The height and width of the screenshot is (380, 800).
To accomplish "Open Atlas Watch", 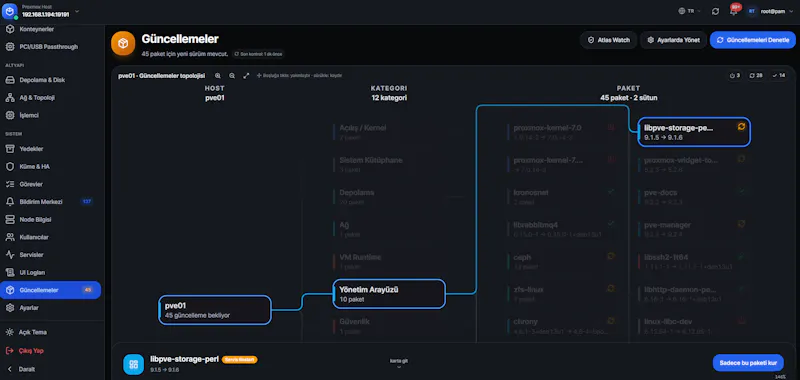I will click(609, 40).
